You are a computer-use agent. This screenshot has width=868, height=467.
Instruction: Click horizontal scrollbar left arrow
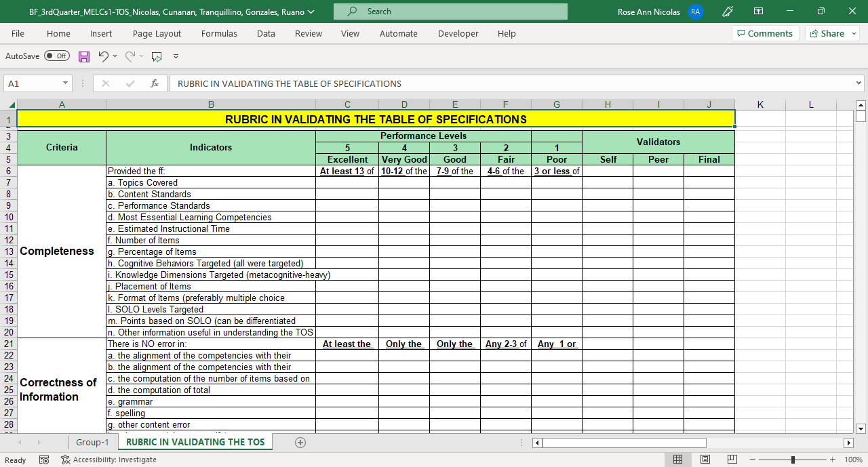(x=537, y=443)
